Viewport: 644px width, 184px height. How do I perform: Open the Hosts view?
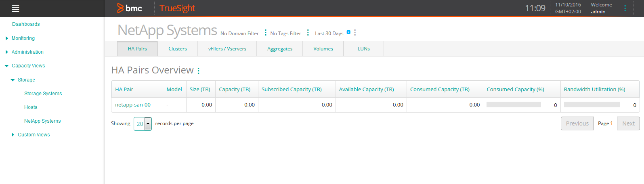coord(31,107)
